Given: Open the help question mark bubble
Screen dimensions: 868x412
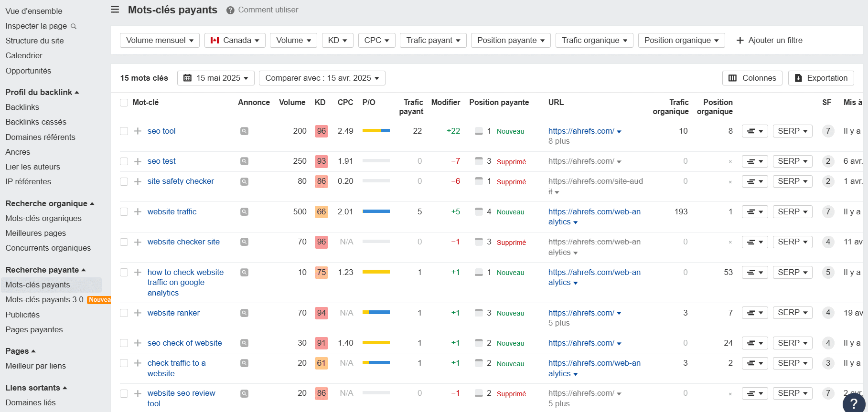Looking at the screenshot, I should click(854, 404).
